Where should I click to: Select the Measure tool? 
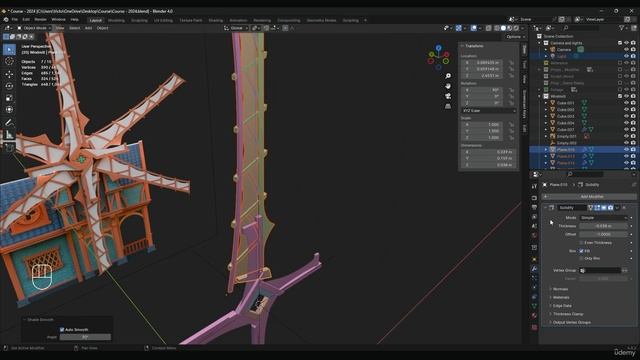9,135
